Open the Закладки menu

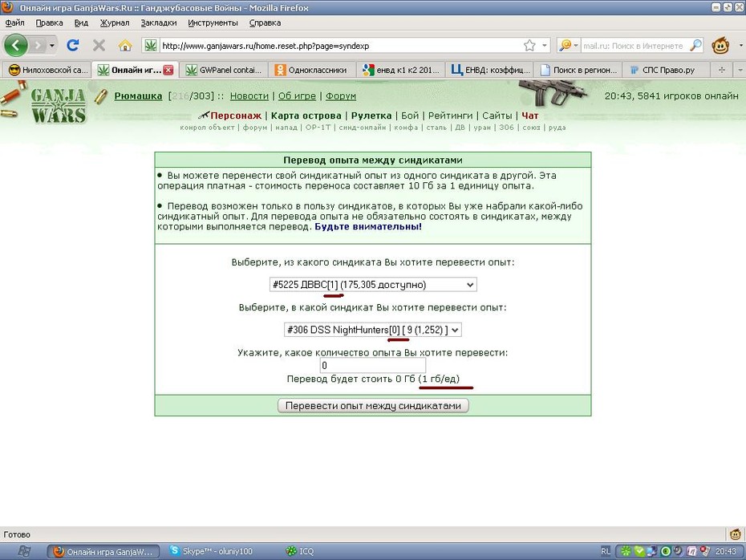(159, 22)
